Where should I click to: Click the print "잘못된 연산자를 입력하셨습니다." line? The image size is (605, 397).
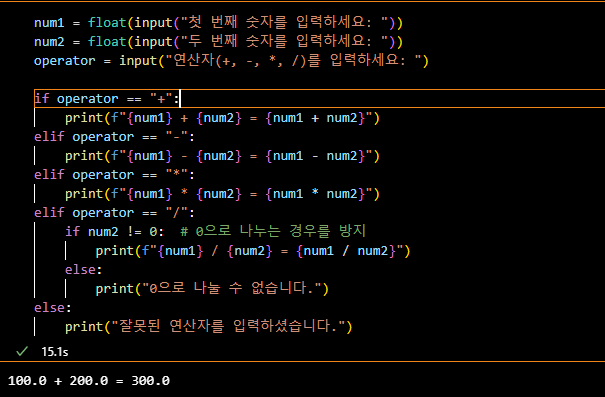(209, 326)
